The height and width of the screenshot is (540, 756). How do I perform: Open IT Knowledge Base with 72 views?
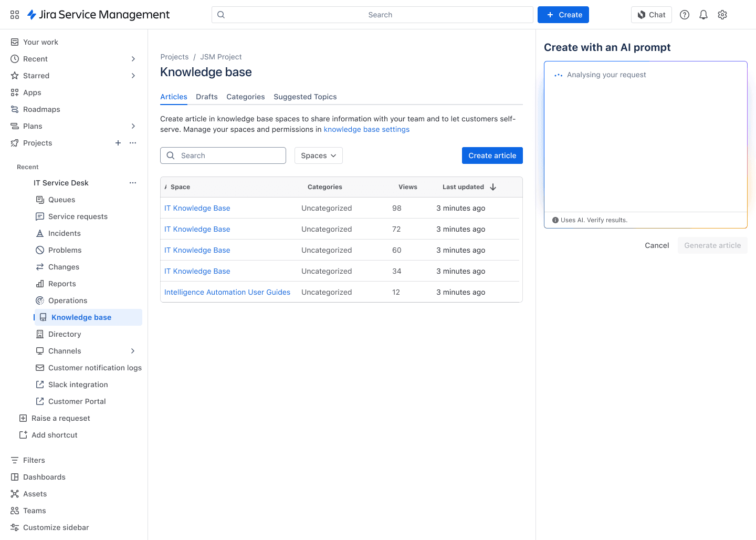coord(197,229)
